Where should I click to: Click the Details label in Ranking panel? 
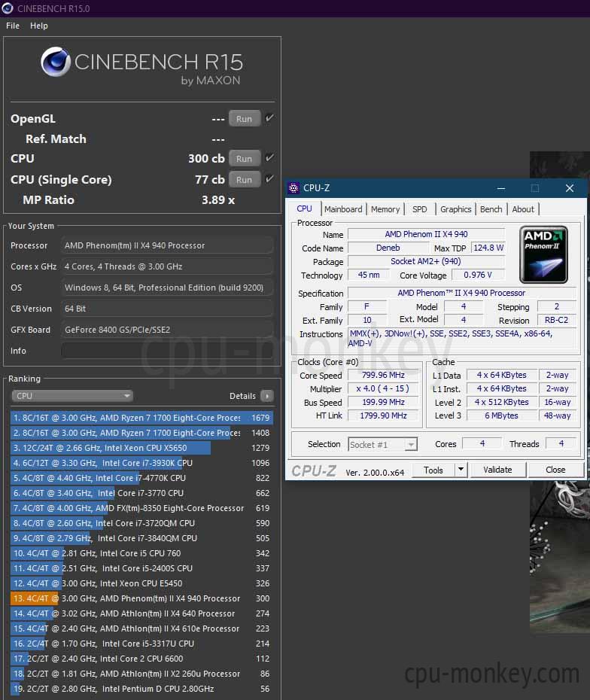coord(242,396)
